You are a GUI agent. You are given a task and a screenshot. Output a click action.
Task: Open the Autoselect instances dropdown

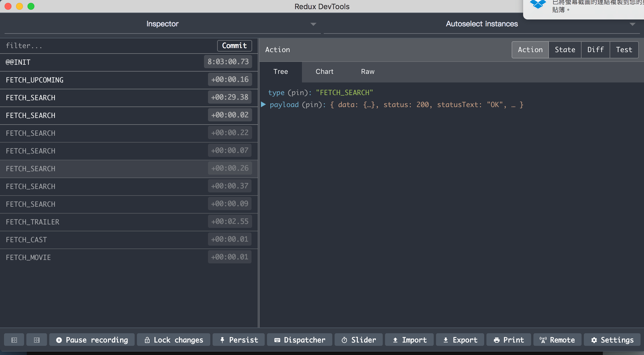click(482, 24)
